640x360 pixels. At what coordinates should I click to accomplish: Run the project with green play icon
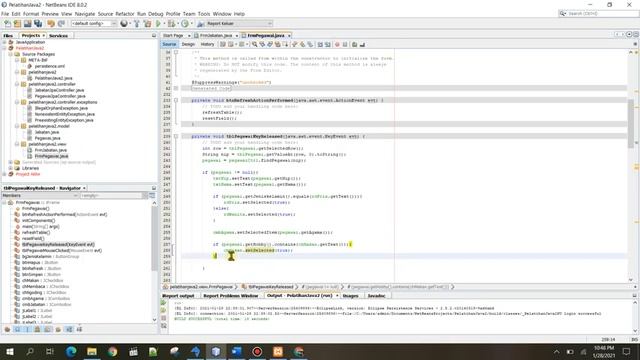coord(158,24)
